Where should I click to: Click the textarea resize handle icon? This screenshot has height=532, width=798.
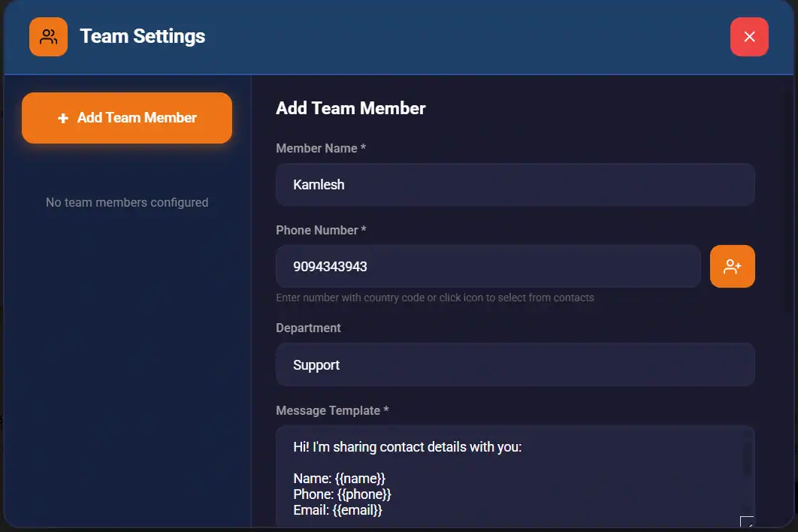748,522
